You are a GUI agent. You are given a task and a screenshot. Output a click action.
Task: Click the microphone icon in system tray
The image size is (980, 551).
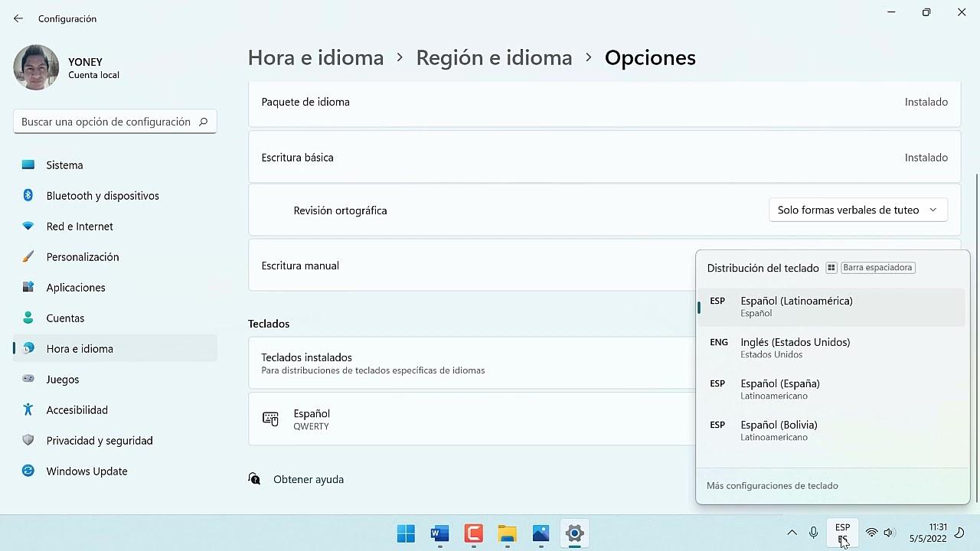pyautogui.click(x=813, y=533)
